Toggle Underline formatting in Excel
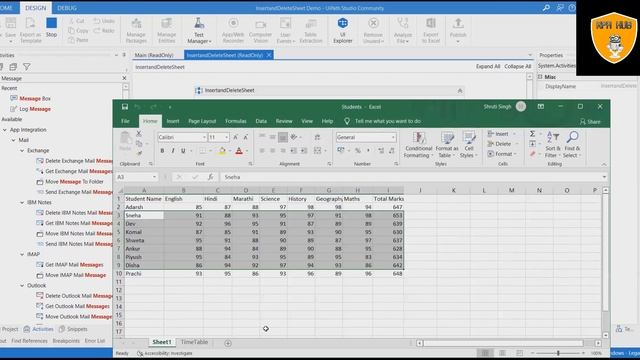Viewport: 640px width, 360px height. (x=183, y=151)
